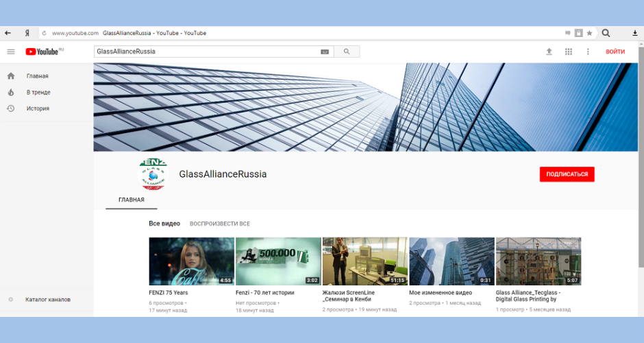Open В тренде in the sidebar

(x=38, y=92)
